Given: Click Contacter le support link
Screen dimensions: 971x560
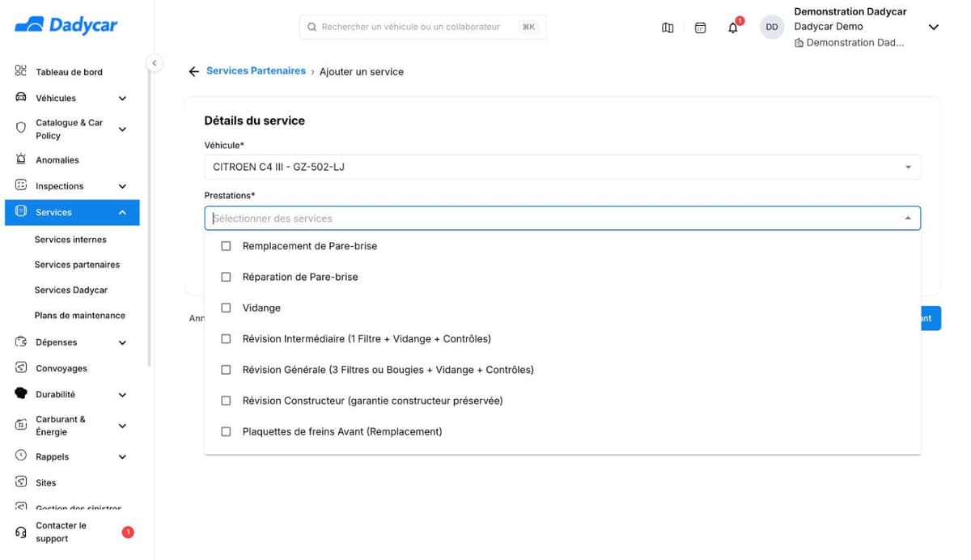Looking at the screenshot, I should click(61, 532).
